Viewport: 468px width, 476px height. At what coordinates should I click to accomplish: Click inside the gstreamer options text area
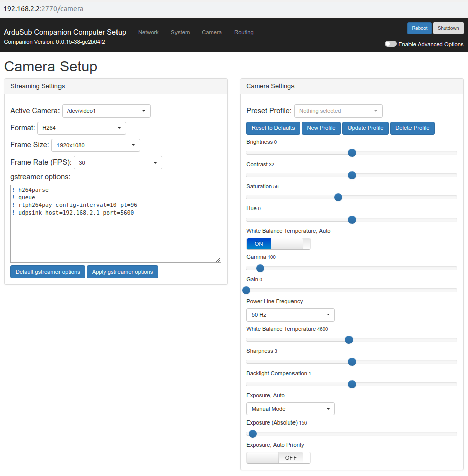point(115,224)
